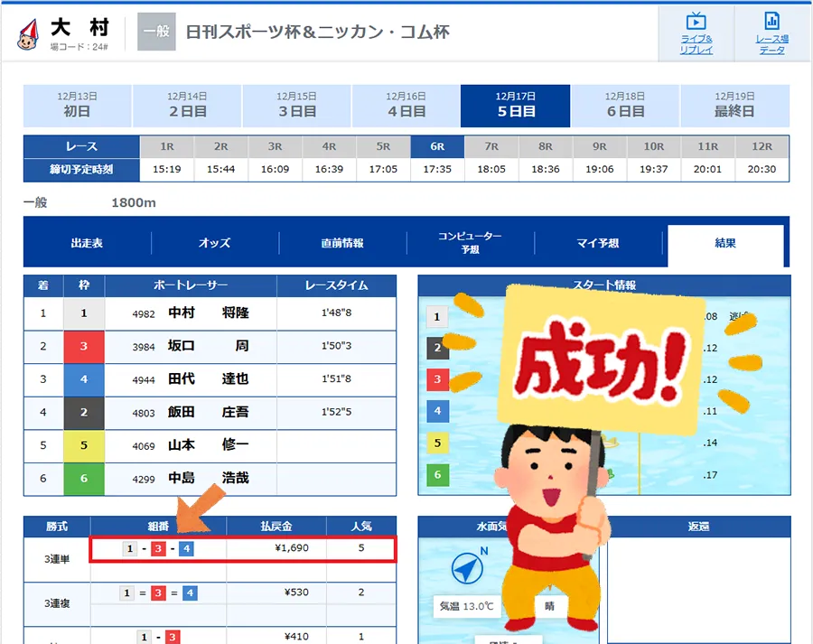Switch to the 出走表 tab
The width and height of the screenshot is (813, 644).
[x=87, y=243]
